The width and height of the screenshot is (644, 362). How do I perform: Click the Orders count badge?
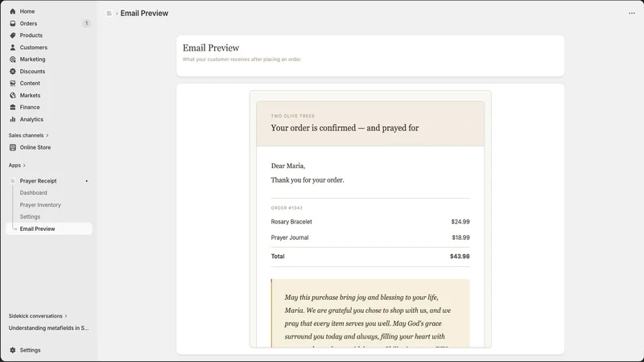[86, 23]
